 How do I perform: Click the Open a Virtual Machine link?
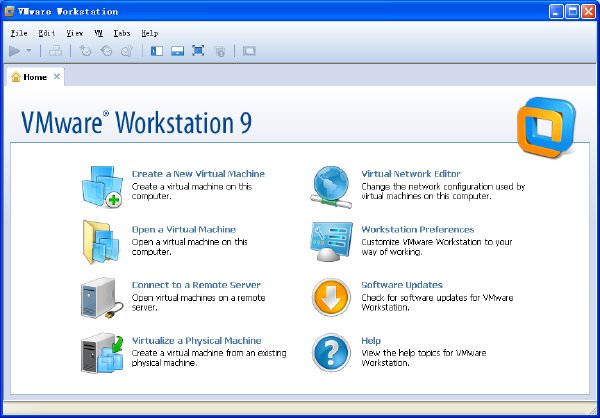tap(184, 230)
